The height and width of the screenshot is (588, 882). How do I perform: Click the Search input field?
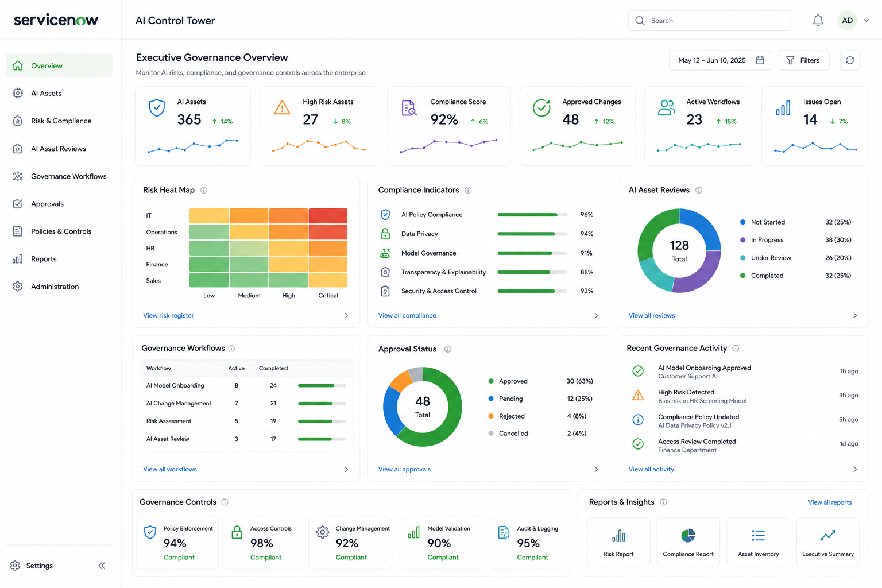709,21
